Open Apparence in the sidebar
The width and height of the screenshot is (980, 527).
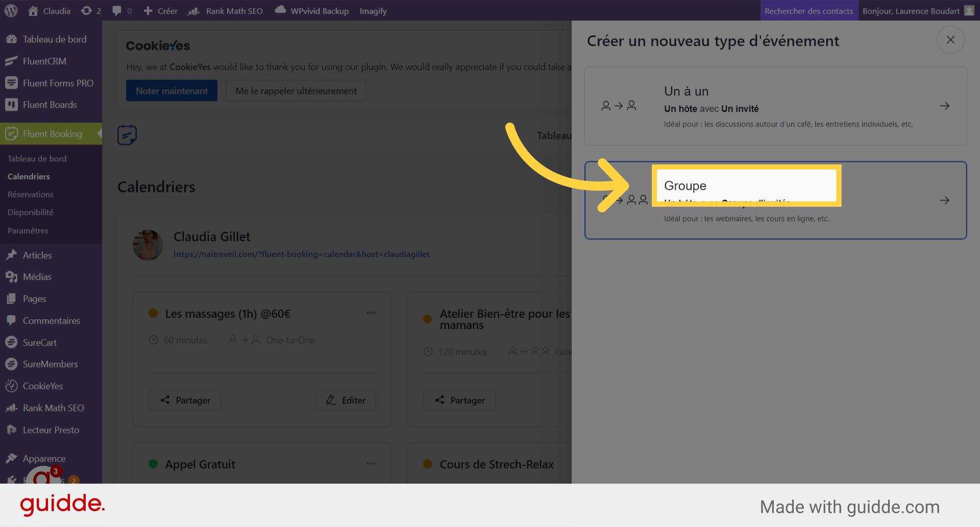[51, 459]
